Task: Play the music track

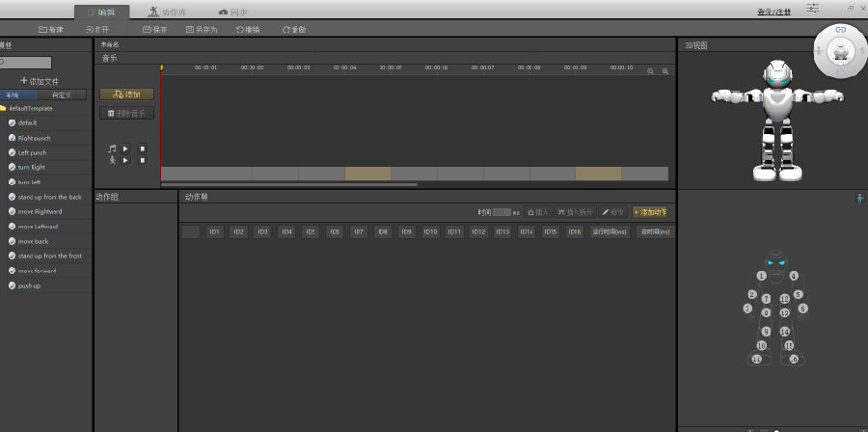Action: click(x=125, y=148)
